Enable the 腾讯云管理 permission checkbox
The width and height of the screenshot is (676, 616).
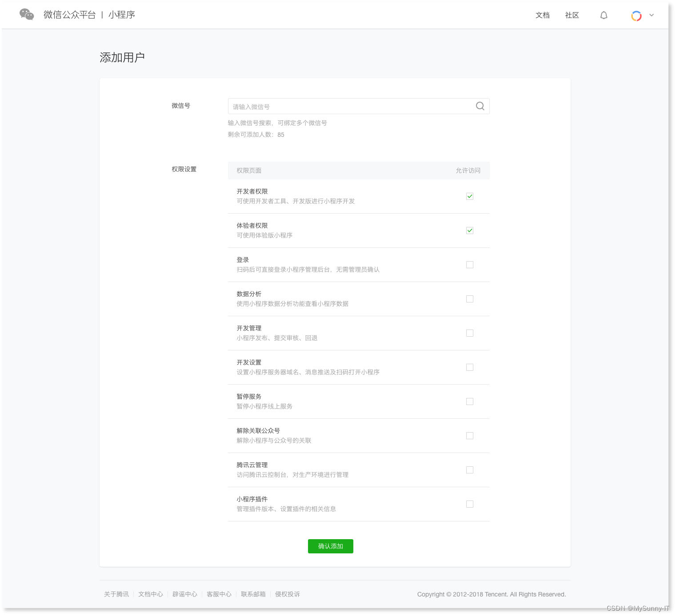tap(470, 470)
